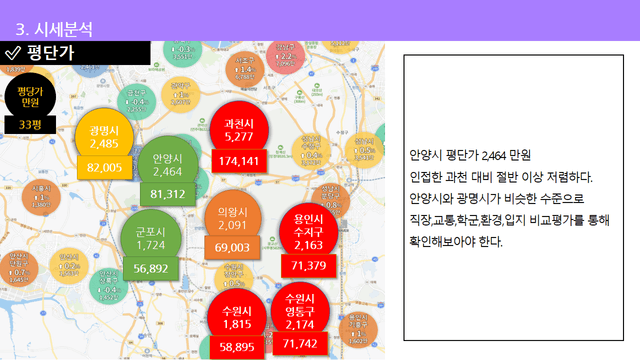
Task: Select the 56,892 green price label
Action: click(151, 268)
